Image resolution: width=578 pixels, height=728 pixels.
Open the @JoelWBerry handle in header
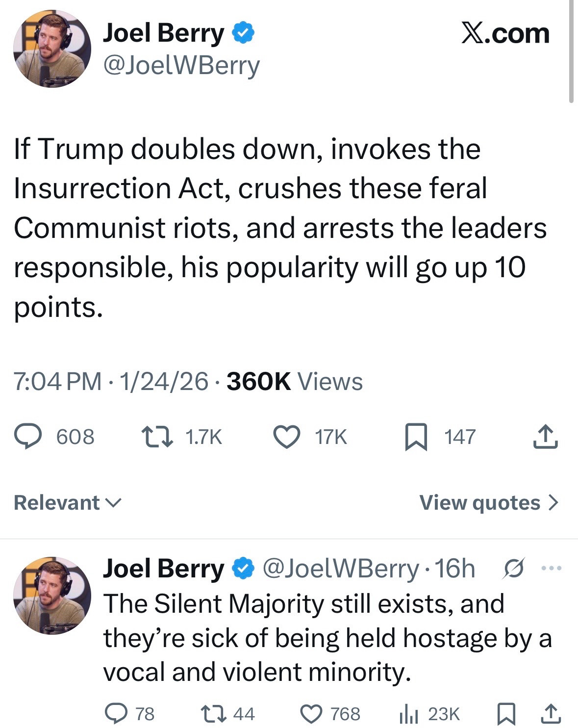pyautogui.click(x=181, y=65)
